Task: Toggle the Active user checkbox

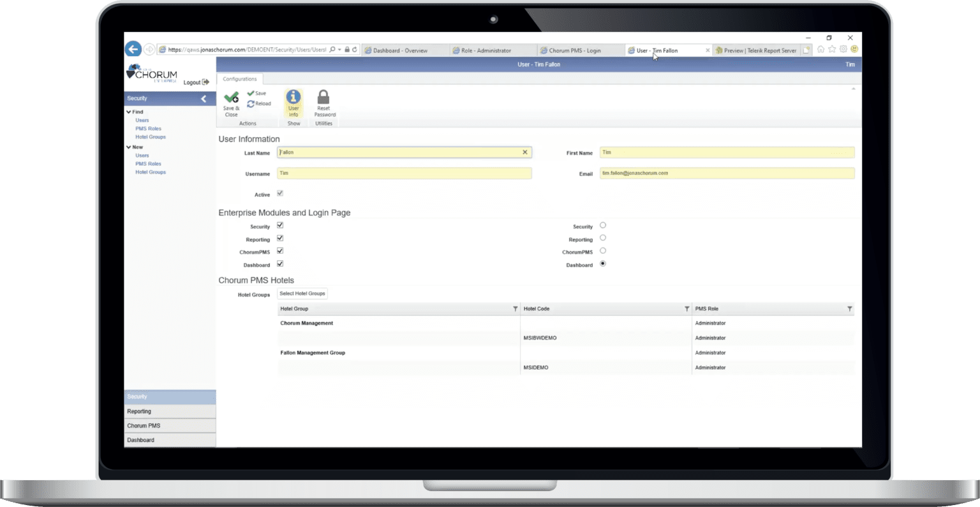Action: coord(279,193)
